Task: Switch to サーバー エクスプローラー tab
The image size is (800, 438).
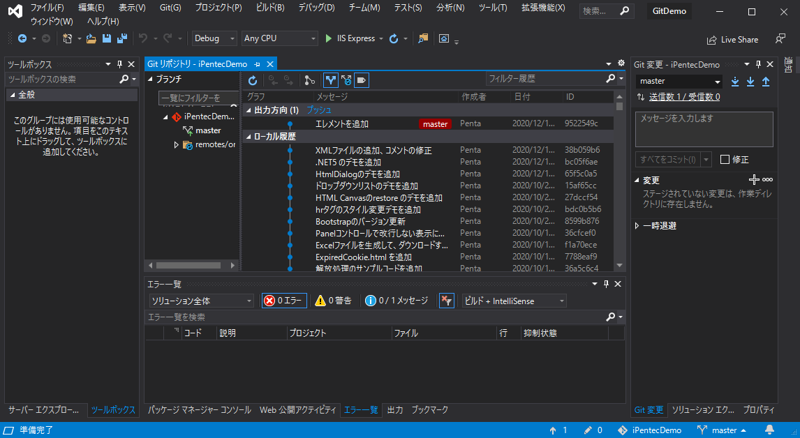Action: point(43,410)
